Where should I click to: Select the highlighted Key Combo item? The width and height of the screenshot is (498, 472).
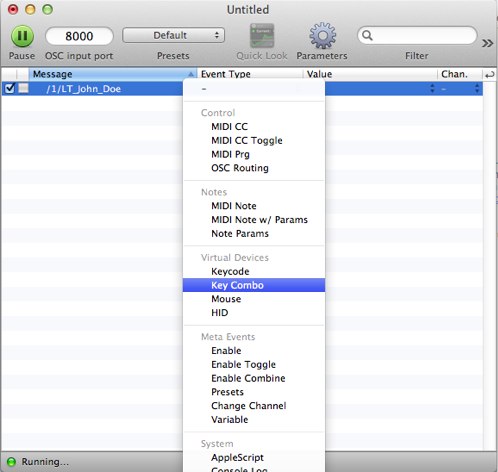(x=254, y=285)
